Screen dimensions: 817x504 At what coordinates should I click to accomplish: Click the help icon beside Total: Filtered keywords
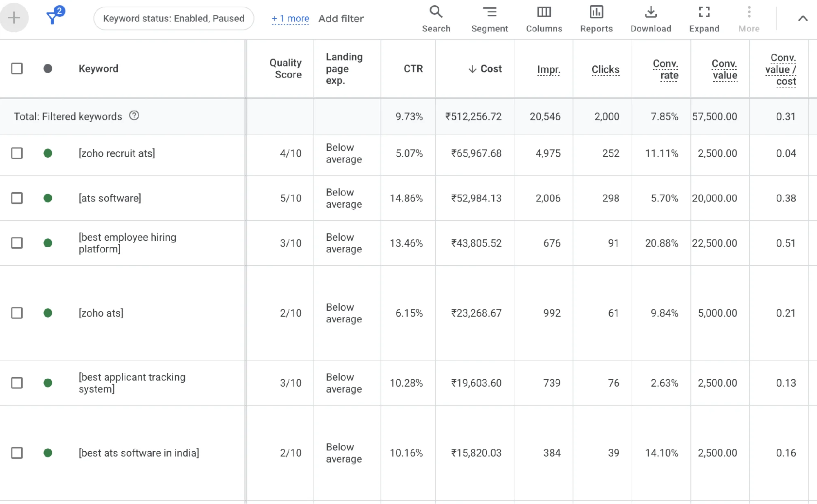pyautogui.click(x=134, y=116)
